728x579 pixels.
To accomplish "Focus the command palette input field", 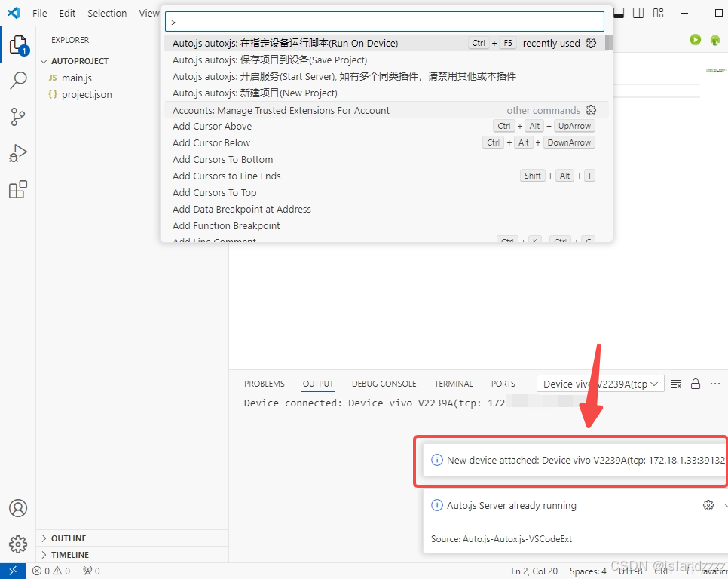I will [x=384, y=22].
